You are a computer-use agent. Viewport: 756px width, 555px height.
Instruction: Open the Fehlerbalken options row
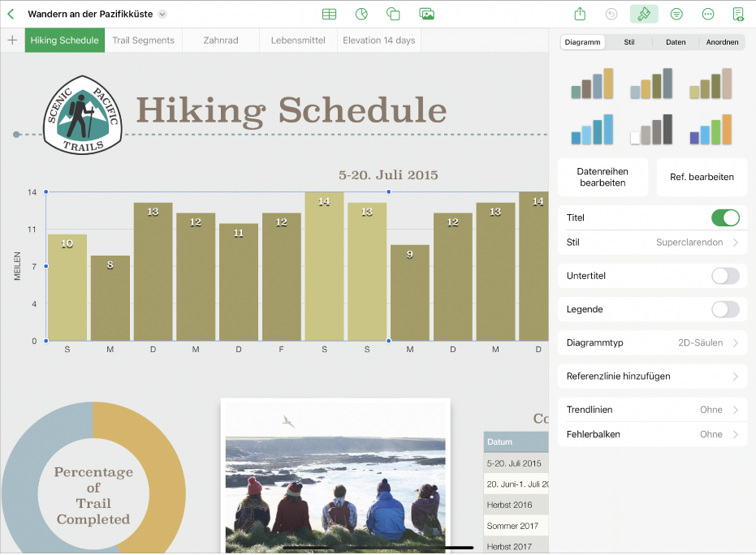click(652, 434)
